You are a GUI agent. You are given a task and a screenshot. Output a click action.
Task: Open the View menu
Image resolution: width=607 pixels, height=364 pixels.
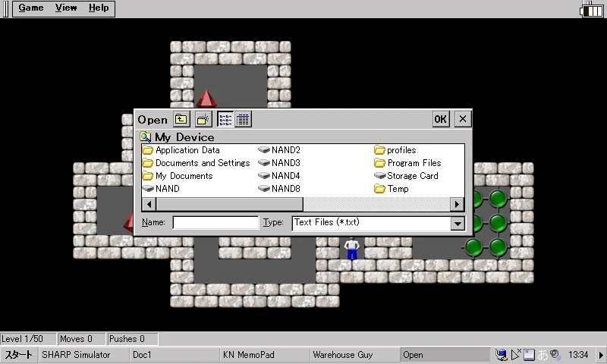click(x=66, y=8)
